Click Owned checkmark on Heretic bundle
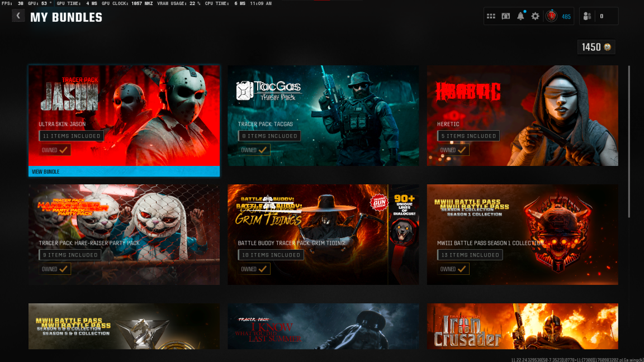 point(453,150)
